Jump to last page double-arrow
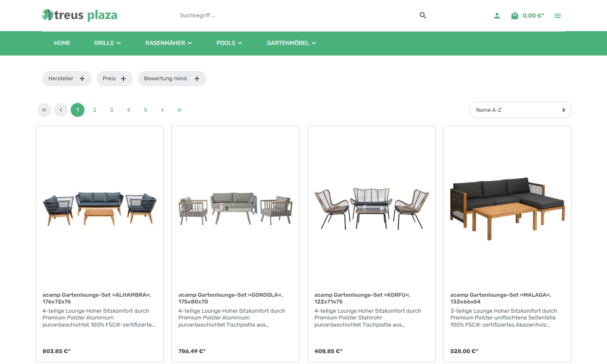This screenshot has height=364, width=607. point(179,110)
